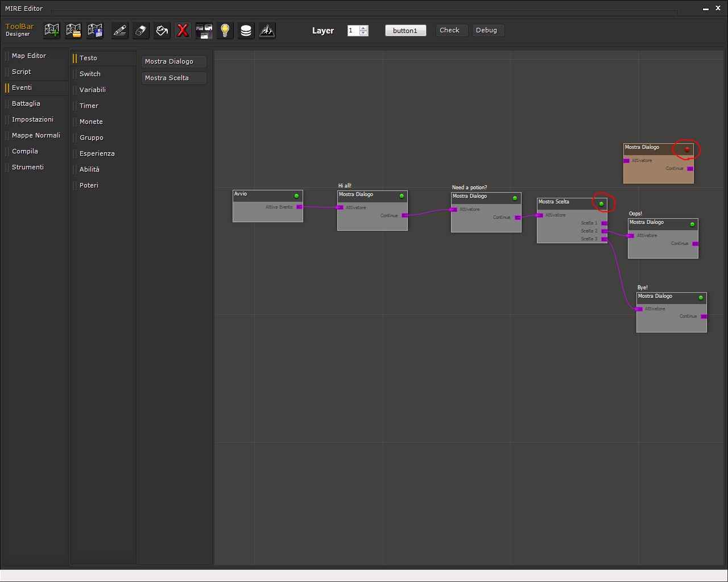Toggle green status dot on Need a potion? node

click(515, 198)
